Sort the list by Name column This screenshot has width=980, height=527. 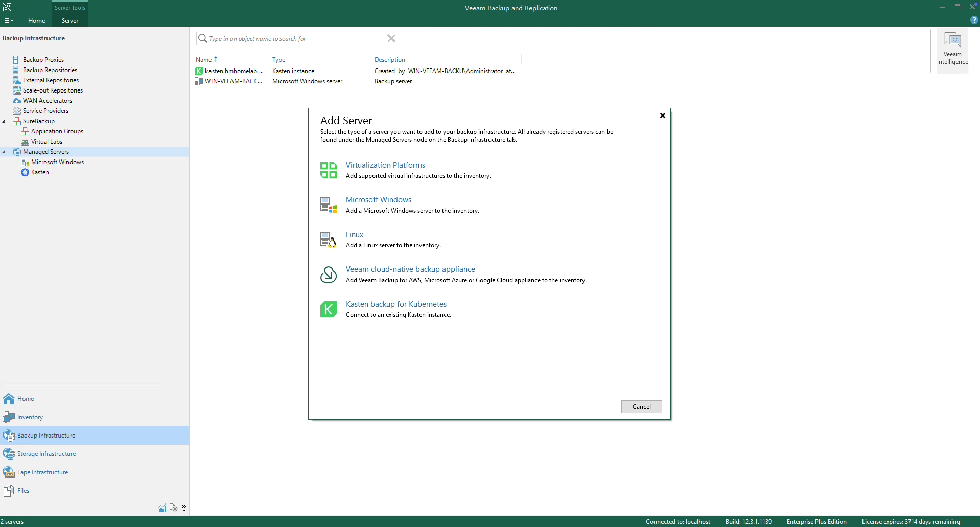pyautogui.click(x=204, y=60)
